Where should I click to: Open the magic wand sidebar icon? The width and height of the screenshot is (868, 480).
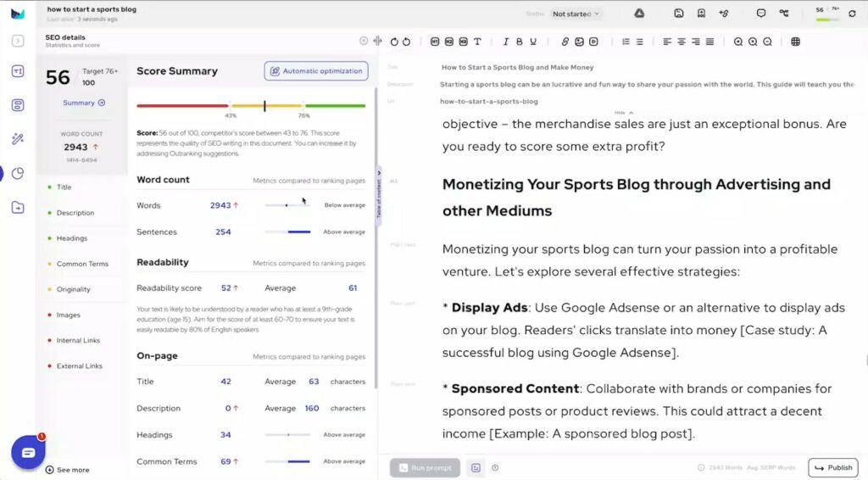(18, 139)
